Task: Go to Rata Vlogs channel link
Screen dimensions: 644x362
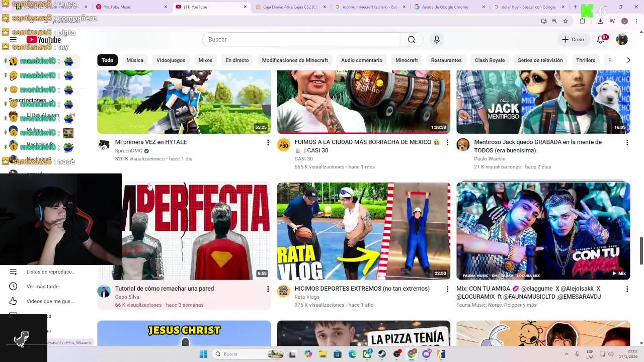Action: (x=307, y=297)
